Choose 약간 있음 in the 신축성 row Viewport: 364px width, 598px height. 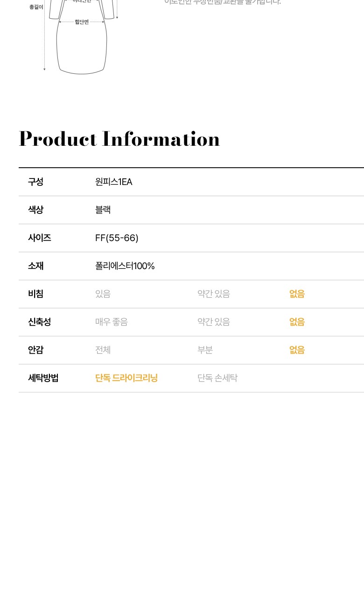click(x=213, y=322)
